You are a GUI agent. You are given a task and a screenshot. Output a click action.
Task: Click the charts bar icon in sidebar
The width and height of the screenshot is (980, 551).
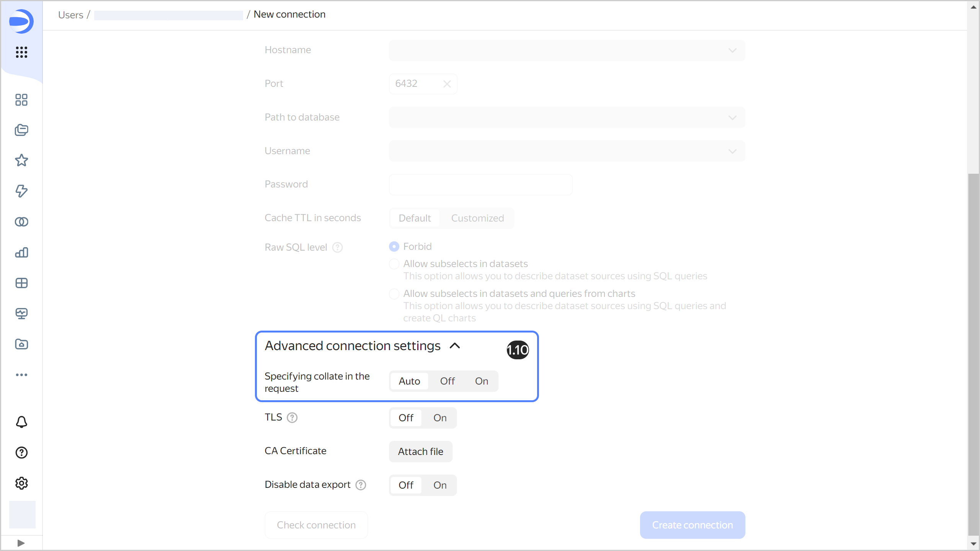21,253
